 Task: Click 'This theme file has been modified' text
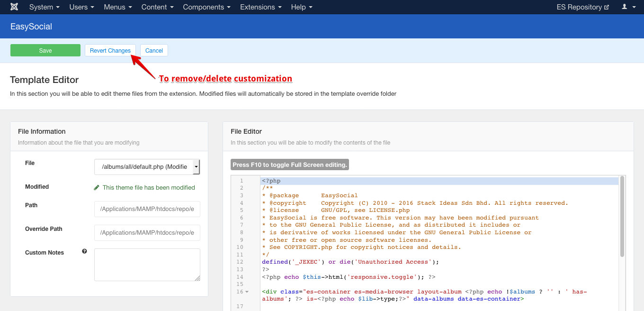[149, 188]
